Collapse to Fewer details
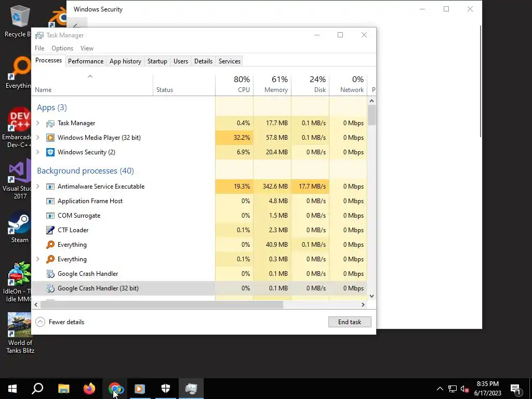Image resolution: width=532 pixels, height=399 pixels. [60, 322]
